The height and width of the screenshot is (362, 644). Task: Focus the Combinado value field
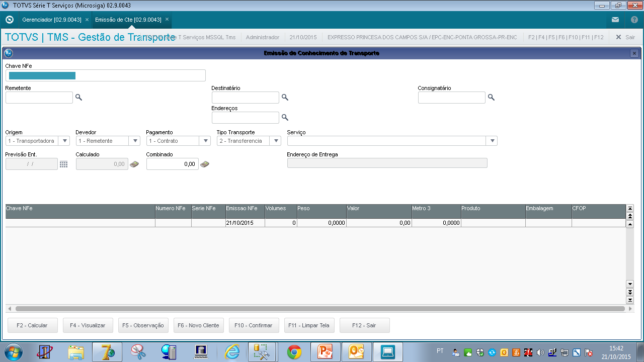coord(173,164)
